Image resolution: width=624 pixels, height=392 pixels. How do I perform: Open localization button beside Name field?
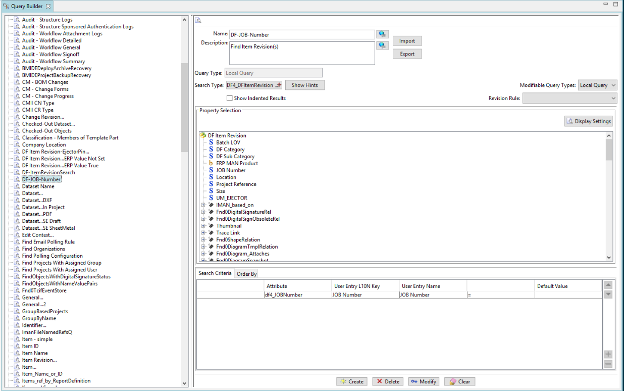coord(382,34)
